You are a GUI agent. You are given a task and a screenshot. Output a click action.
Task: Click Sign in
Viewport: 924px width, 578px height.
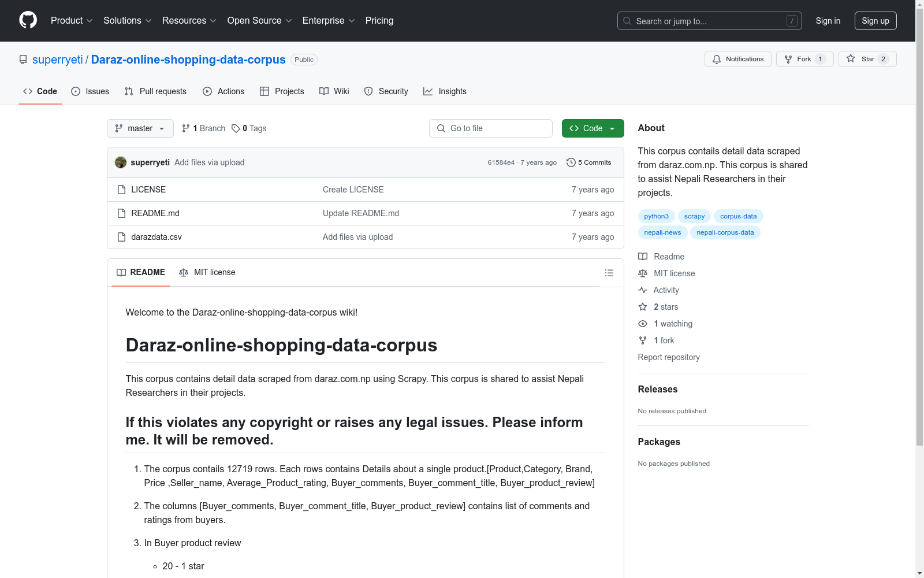click(828, 21)
